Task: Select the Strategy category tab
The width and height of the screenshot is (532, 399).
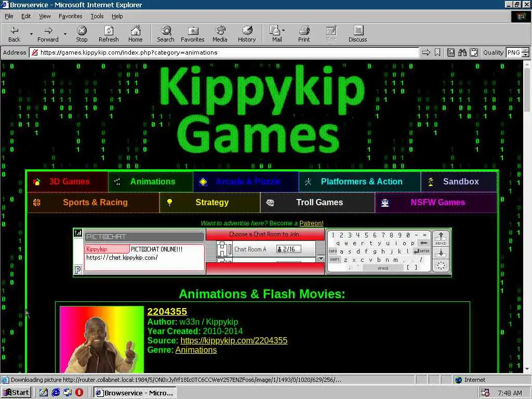Action: click(210, 203)
